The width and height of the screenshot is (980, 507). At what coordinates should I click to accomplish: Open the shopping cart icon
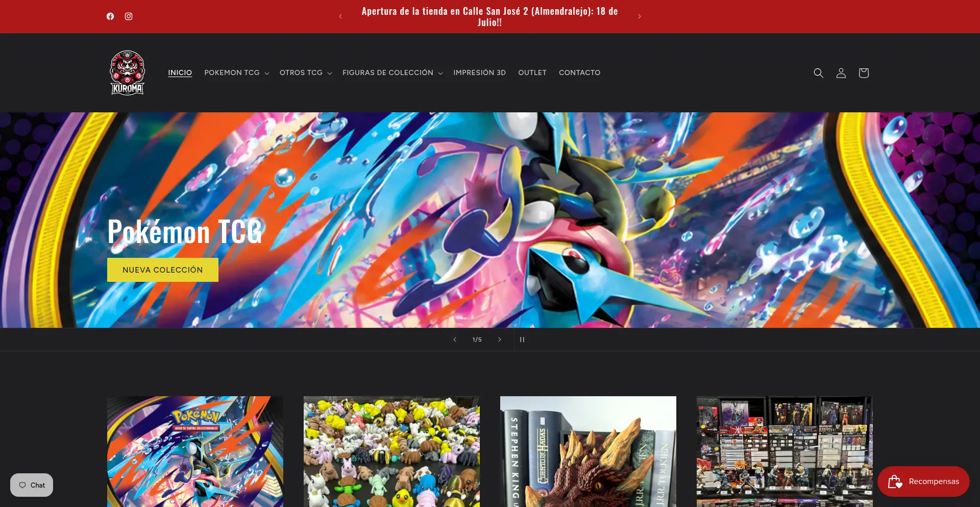coord(864,73)
